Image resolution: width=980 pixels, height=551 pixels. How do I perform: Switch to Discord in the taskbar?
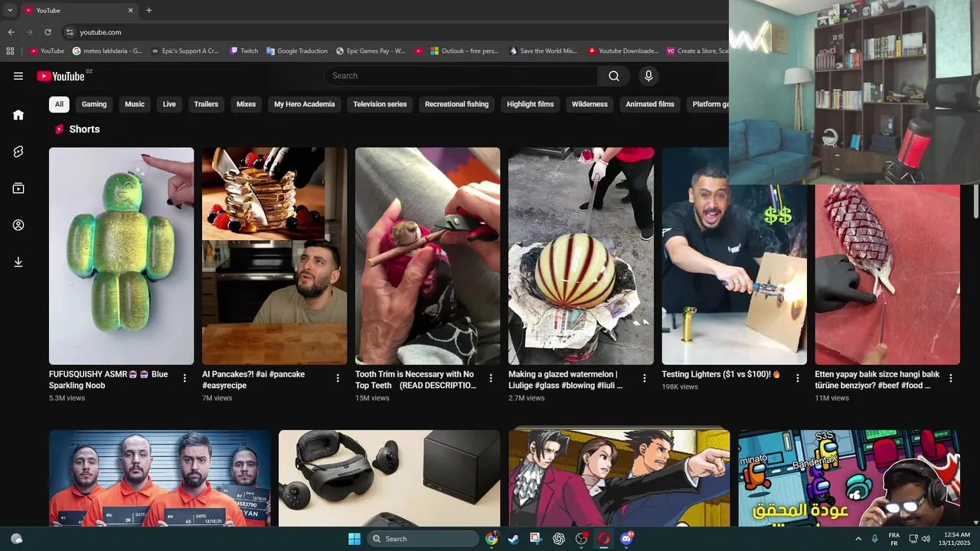[626, 539]
